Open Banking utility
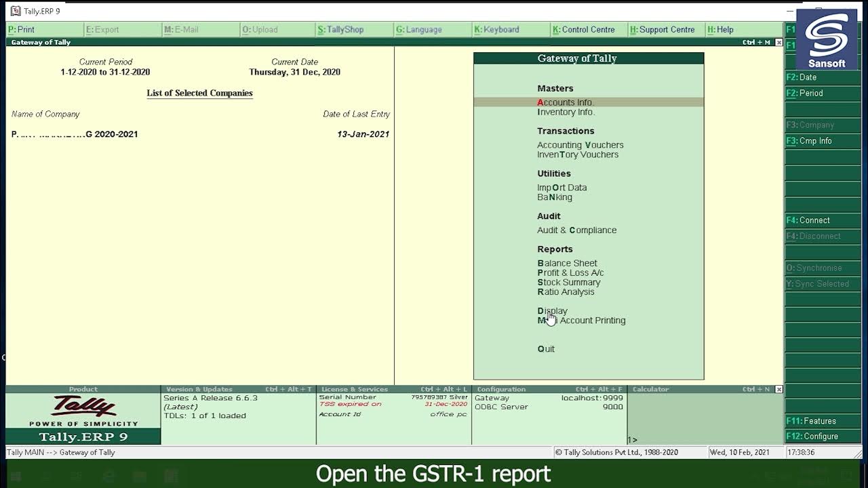The height and width of the screenshot is (488, 868). 555,197
